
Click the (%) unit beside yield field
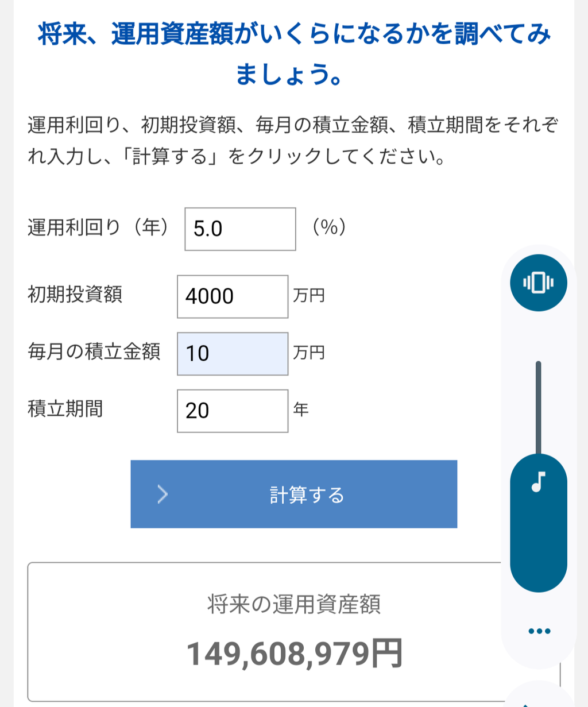pos(329,228)
